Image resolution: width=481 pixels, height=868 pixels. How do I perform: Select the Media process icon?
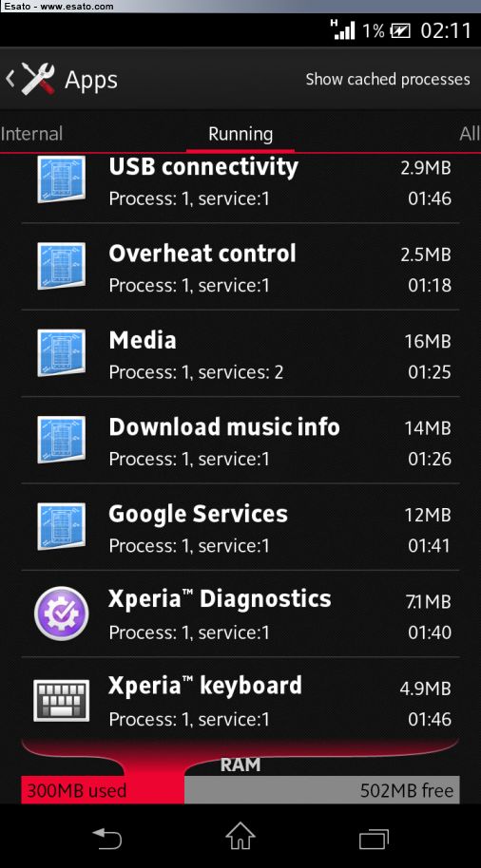click(61, 352)
